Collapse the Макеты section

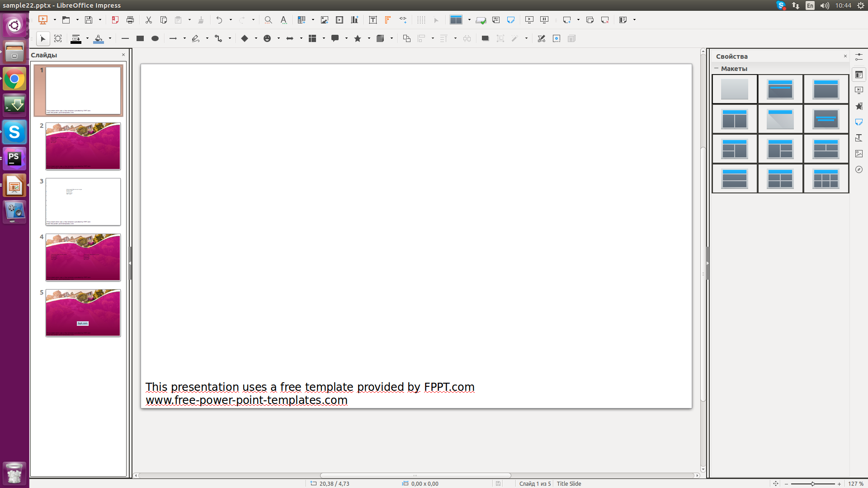click(x=717, y=69)
